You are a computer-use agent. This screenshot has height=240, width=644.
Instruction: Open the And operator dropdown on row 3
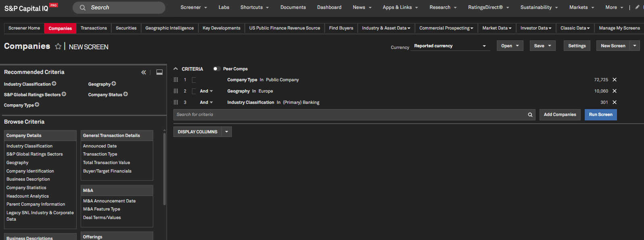(206, 102)
